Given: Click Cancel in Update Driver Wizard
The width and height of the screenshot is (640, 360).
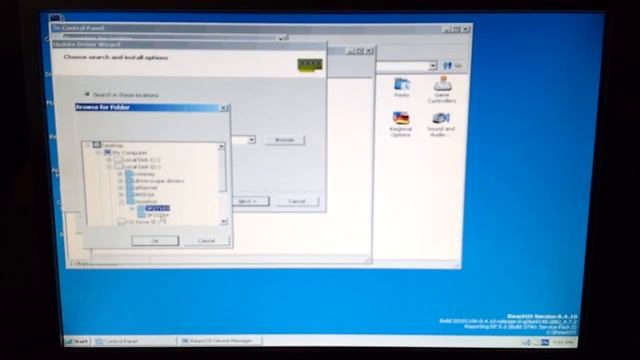Looking at the screenshot, I should pos(297,201).
